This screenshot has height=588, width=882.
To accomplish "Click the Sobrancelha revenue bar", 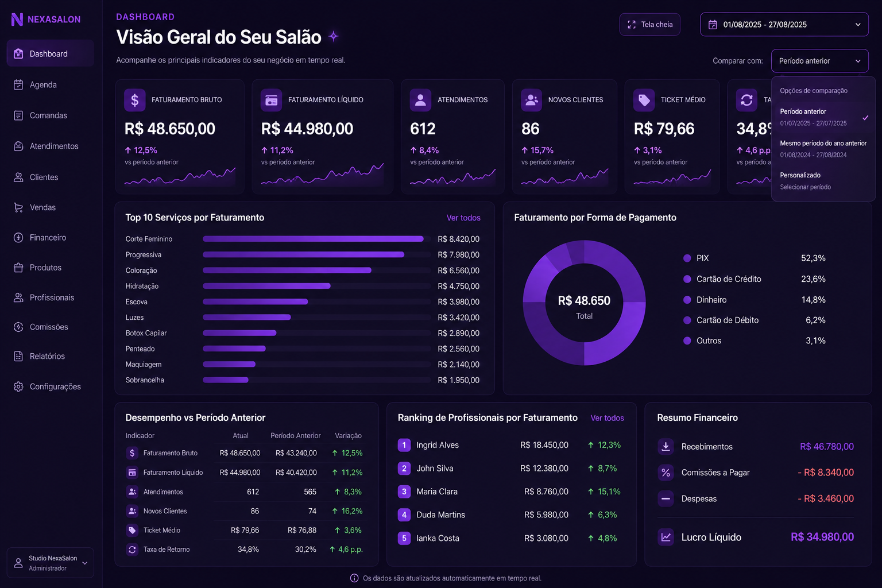I will coord(226,380).
